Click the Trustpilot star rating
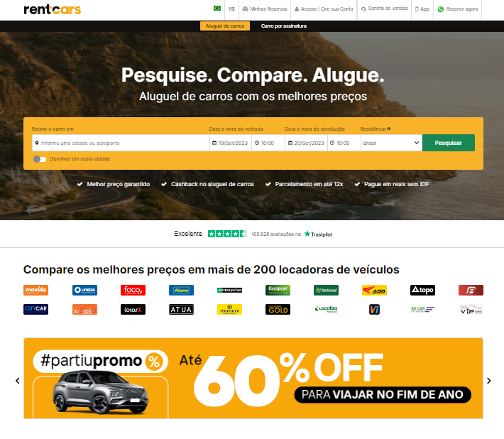 click(x=227, y=234)
